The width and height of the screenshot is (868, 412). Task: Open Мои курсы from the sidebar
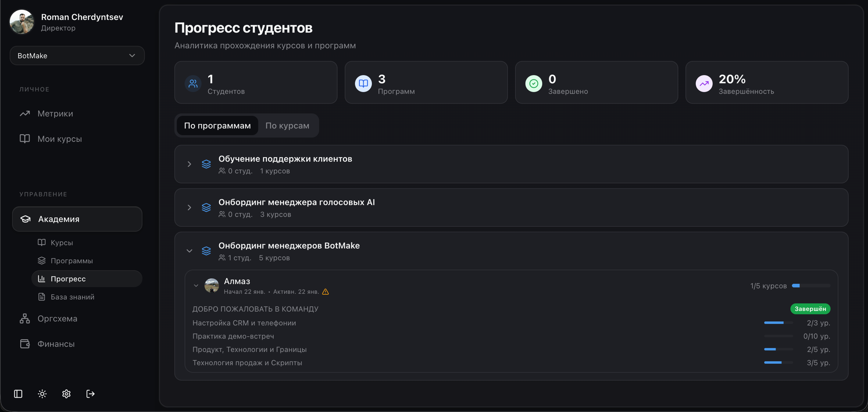[25, 138]
